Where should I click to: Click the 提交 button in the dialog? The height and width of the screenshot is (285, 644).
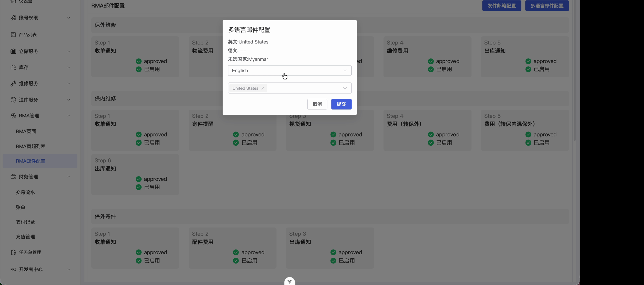pos(341,104)
